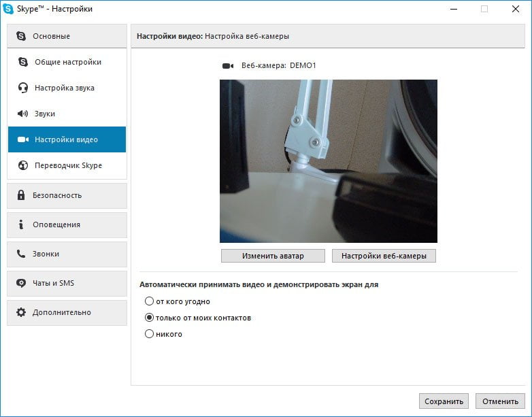This screenshot has width=532, height=417.
Task: Expand the Дополнительно section
Action: 67,312
